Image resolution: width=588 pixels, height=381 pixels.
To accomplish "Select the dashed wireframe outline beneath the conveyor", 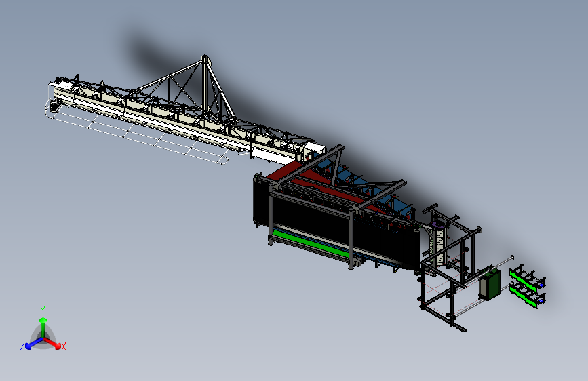I will point(137,133).
